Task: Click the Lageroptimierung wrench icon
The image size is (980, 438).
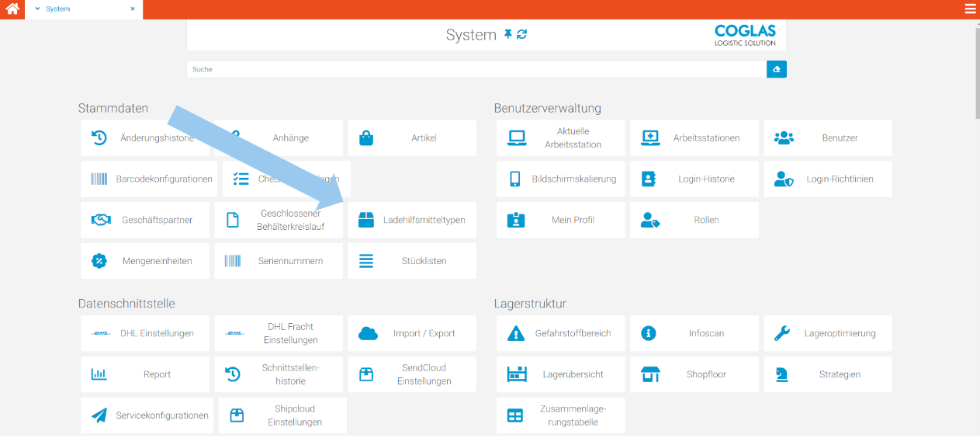Action: click(782, 333)
